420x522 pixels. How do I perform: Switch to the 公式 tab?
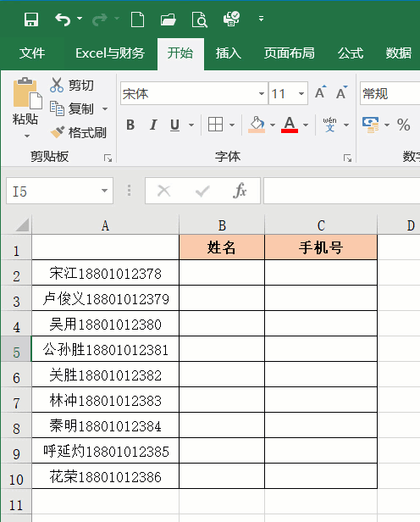(351, 53)
